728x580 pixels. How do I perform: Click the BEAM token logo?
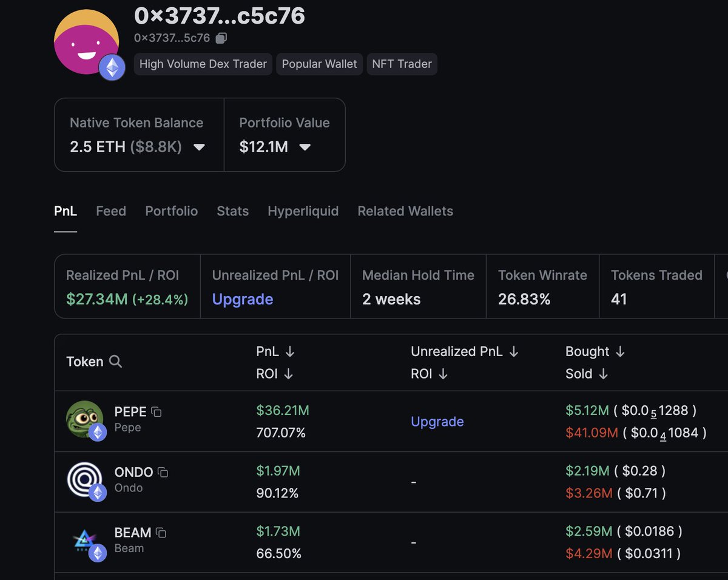tap(84, 541)
